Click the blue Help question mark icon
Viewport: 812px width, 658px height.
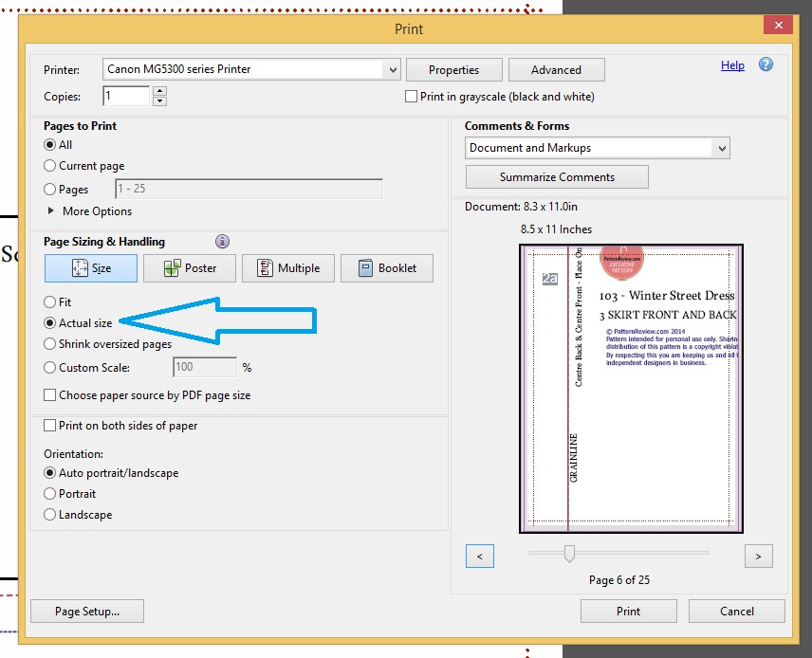(x=766, y=64)
